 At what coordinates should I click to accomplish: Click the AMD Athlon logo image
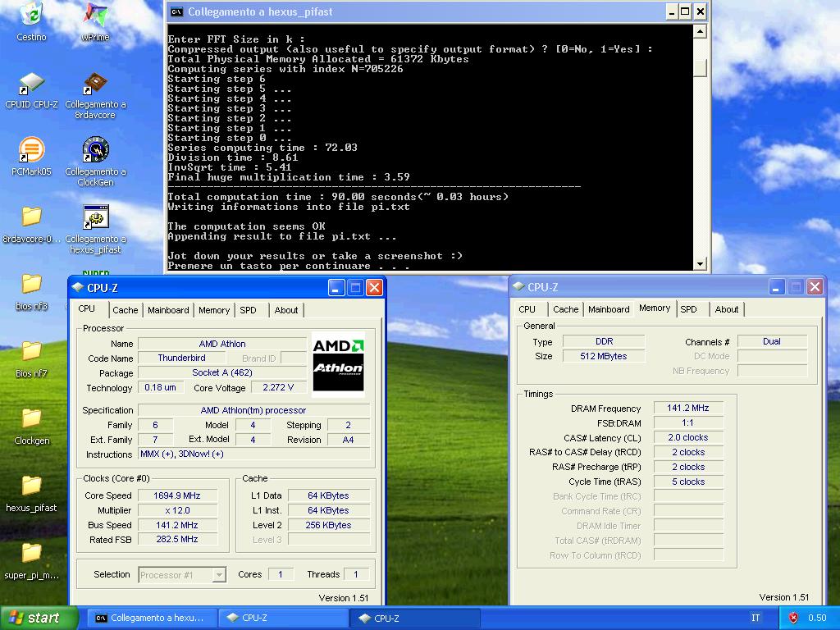point(338,364)
